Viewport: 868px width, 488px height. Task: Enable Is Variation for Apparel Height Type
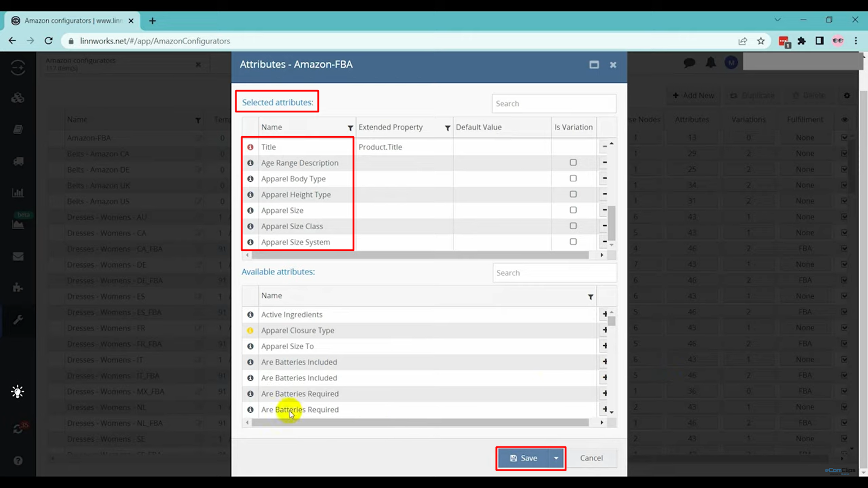pos(573,194)
